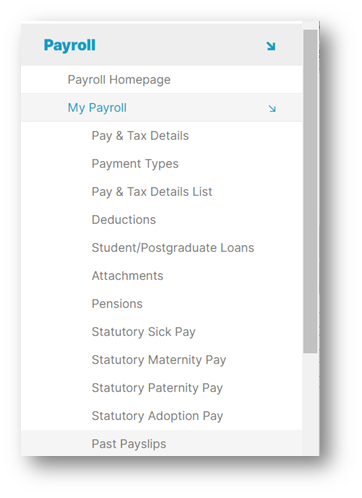
Task: Open Statutory Maternity Pay
Action: coord(159,360)
